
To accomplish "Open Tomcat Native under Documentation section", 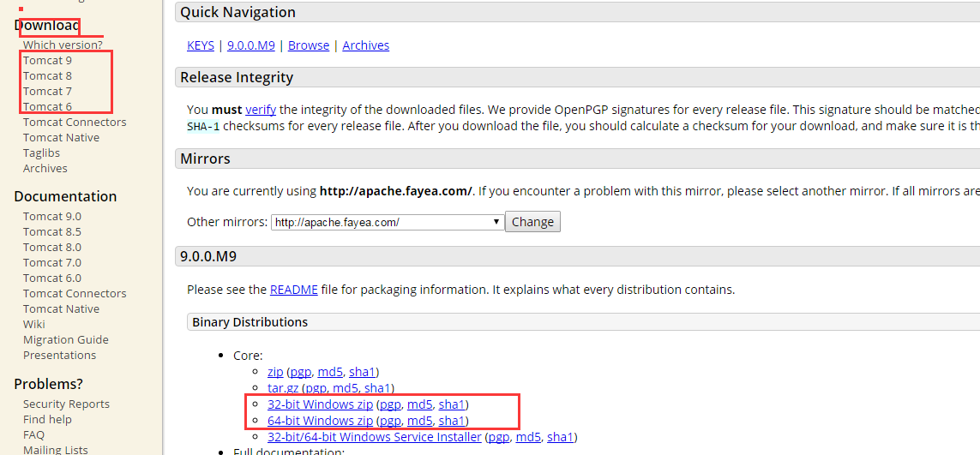I will click(61, 308).
